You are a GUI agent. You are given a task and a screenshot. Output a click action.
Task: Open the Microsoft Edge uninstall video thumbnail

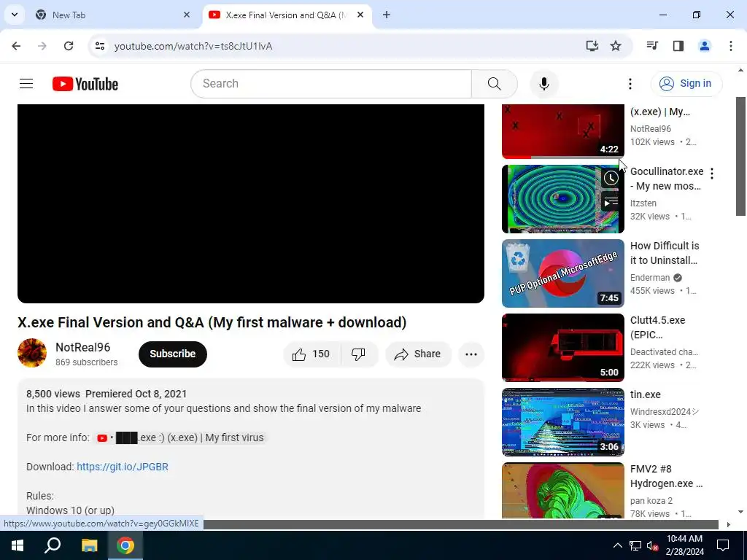click(562, 273)
